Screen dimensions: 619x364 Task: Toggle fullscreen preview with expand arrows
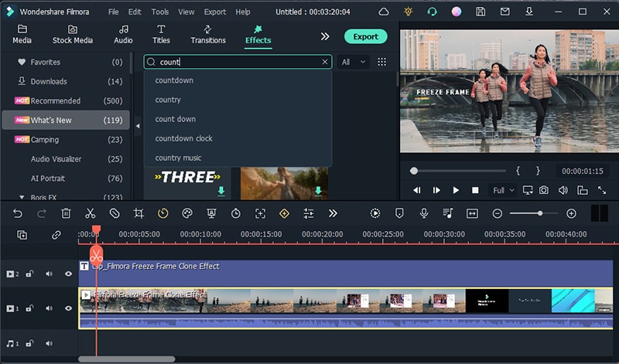tap(602, 190)
